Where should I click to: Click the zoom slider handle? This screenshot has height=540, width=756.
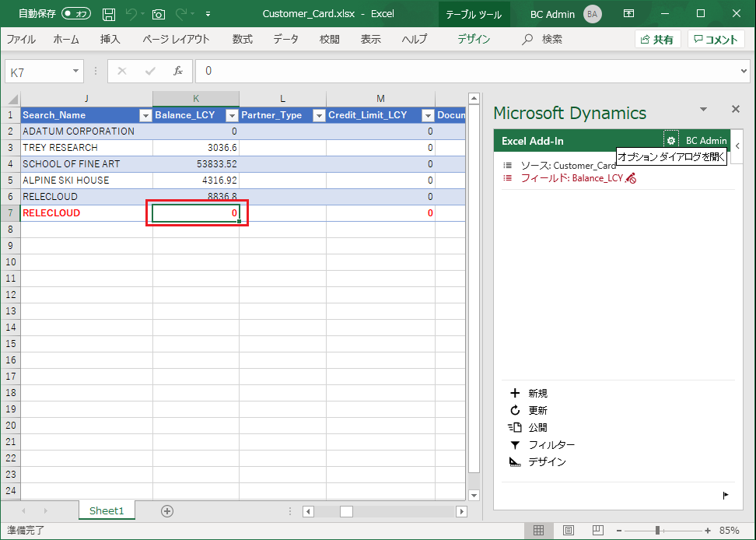tap(657, 531)
